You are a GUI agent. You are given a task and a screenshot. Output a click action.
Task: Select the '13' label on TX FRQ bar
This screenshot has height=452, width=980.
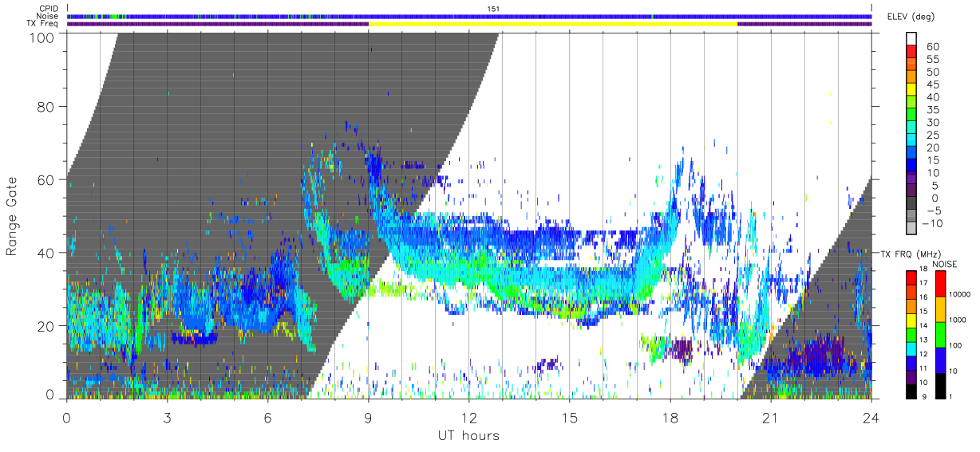coord(924,340)
